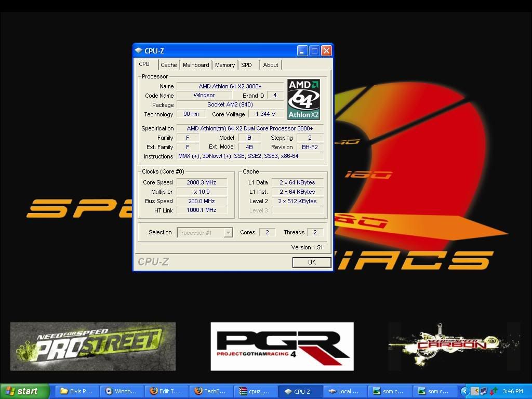Click the Cores count value 2
This screenshot has height=399, width=532.
pyautogui.click(x=268, y=232)
